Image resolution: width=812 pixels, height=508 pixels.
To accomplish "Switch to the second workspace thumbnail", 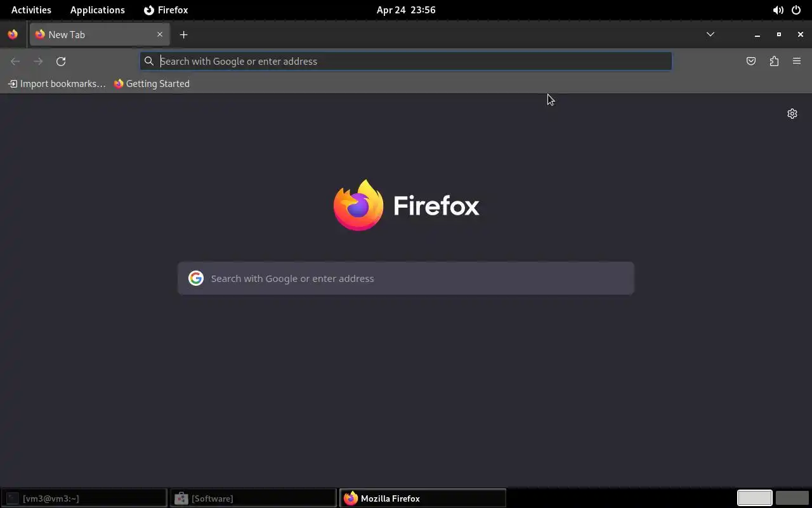I will pos(792,498).
